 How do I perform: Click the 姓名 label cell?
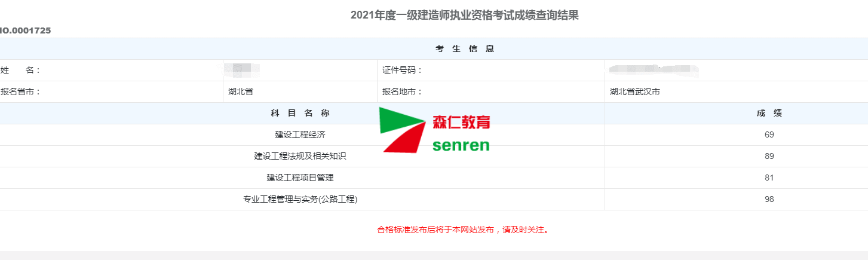click(20, 71)
